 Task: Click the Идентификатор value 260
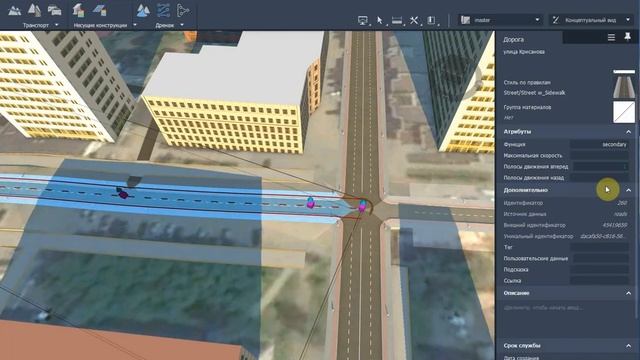622,203
